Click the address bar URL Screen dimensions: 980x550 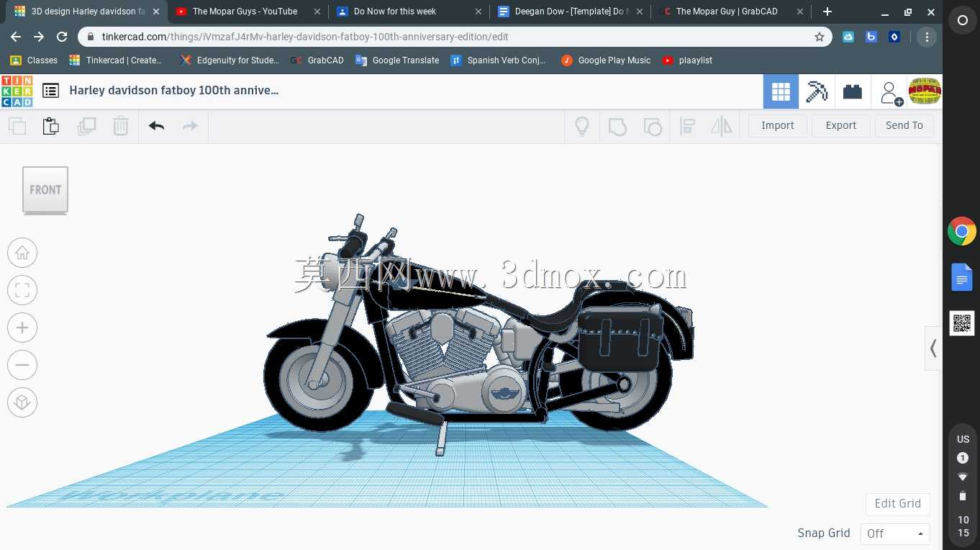(x=305, y=37)
